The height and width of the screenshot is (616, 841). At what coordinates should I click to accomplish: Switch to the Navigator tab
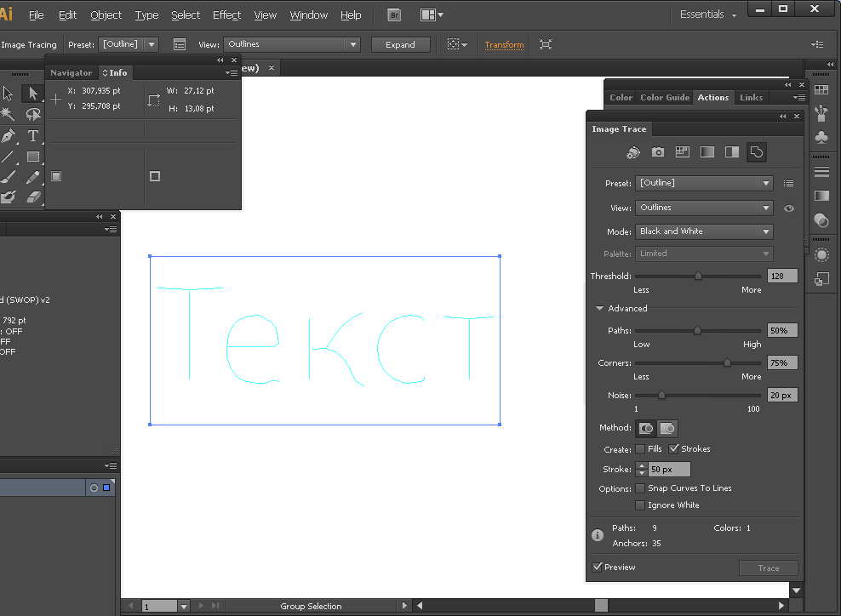71,73
